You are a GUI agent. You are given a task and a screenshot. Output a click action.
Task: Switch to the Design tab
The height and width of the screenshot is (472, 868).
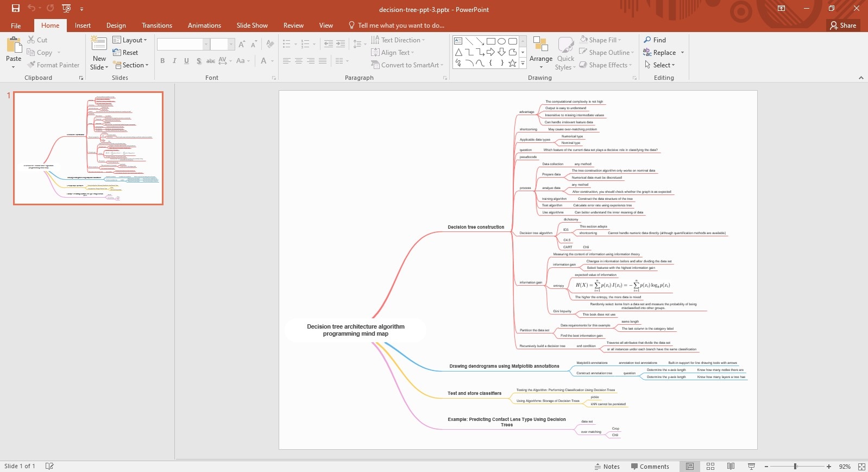click(x=116, y=26)
